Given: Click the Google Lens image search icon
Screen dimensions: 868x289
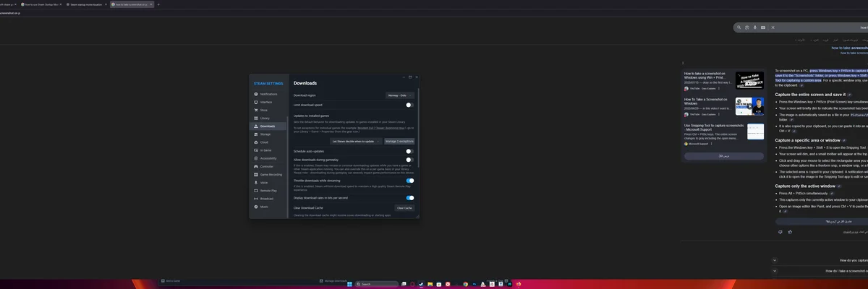Looking at the screenshot, I should (x=746, y=27).
